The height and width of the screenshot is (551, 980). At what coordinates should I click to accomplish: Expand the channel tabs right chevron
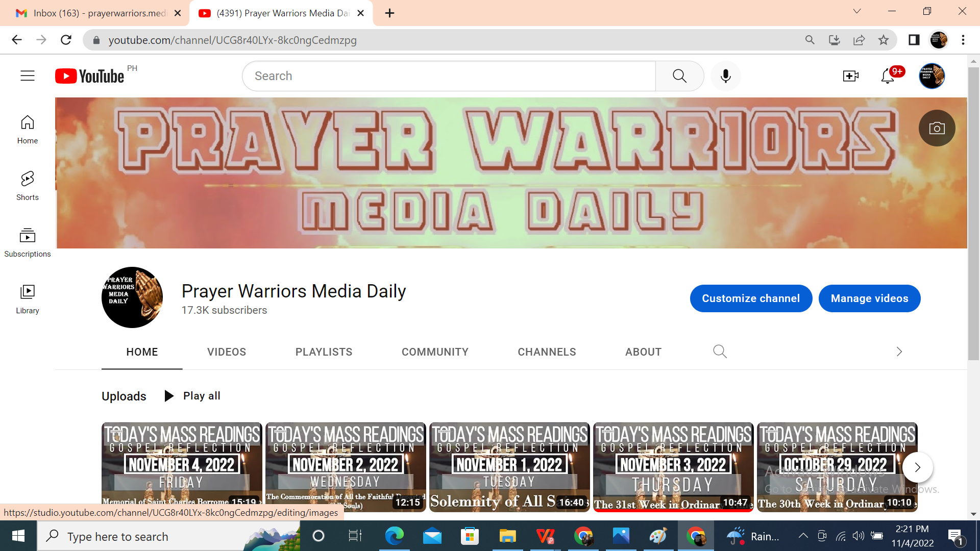(x=899, y=352)
